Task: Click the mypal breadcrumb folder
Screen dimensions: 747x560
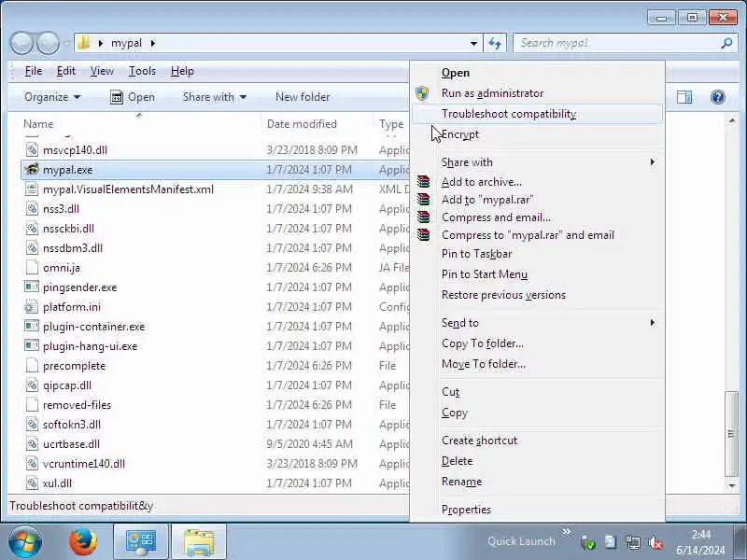Action: pos(126,43)
